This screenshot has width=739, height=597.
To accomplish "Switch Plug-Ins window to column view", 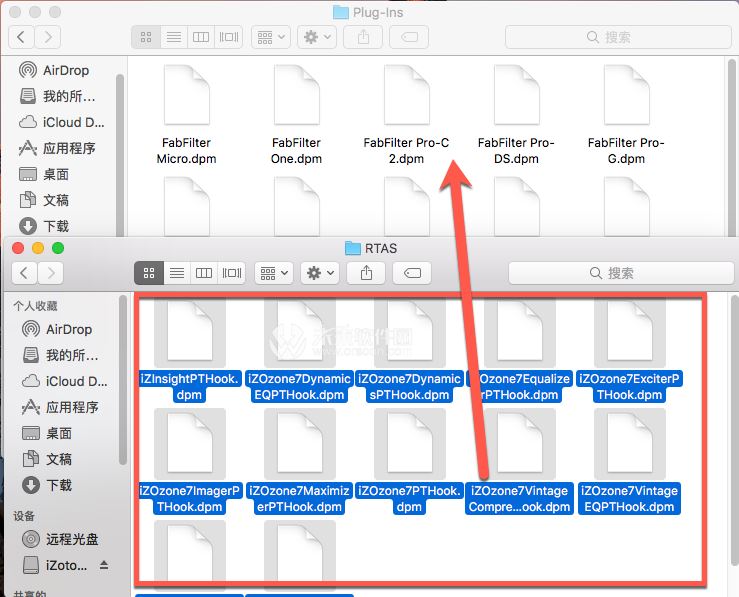I will click(x=201, y=37).
